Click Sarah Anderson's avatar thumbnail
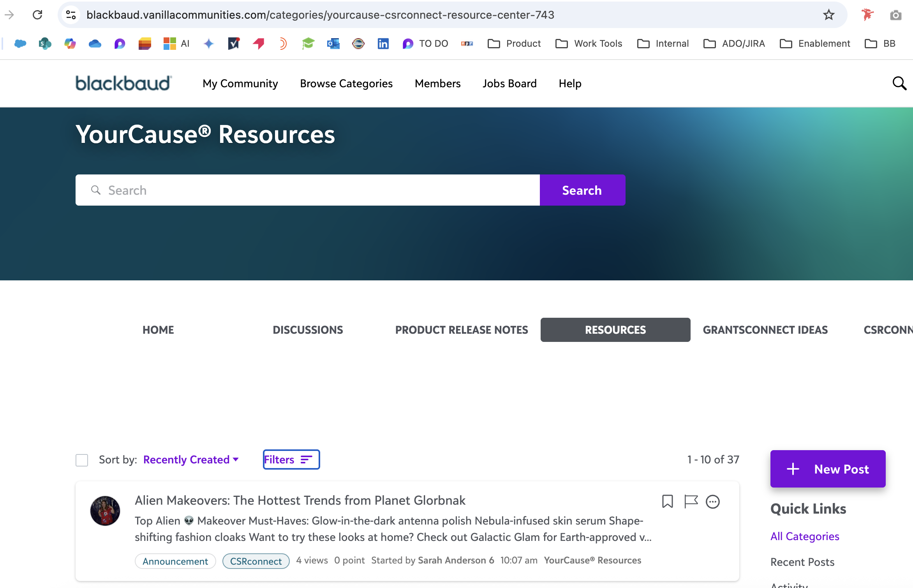913x588 pixels. [x=105, y=511]
